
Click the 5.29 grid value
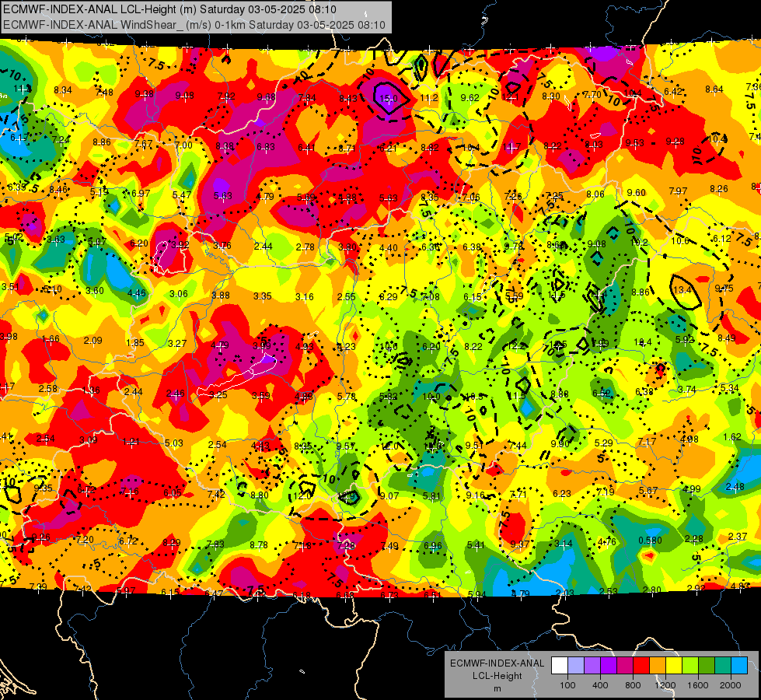(x=604, y=443)
